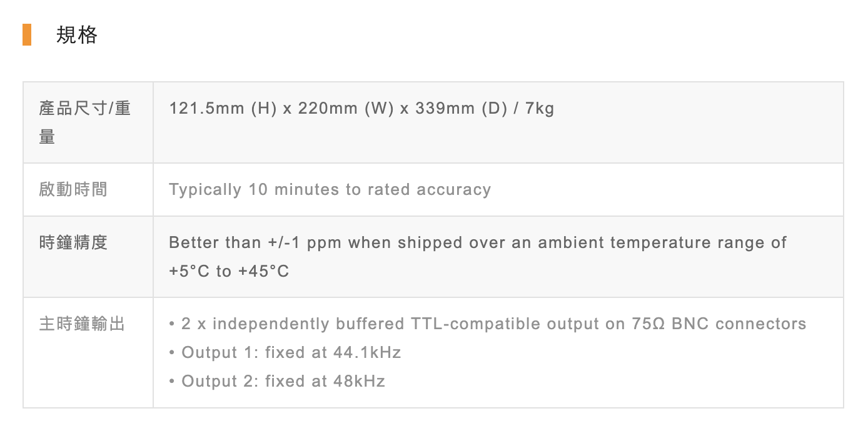Screen dimensions: 868x431
Task: Click the 44.1kHz frequency value
Action: pyautogui.click(x=367, y=353)
